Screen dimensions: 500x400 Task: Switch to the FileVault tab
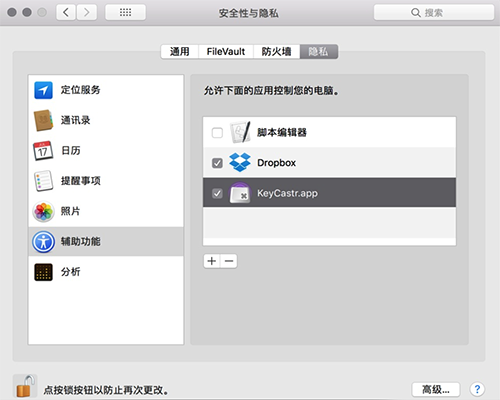tap(226, 52)
